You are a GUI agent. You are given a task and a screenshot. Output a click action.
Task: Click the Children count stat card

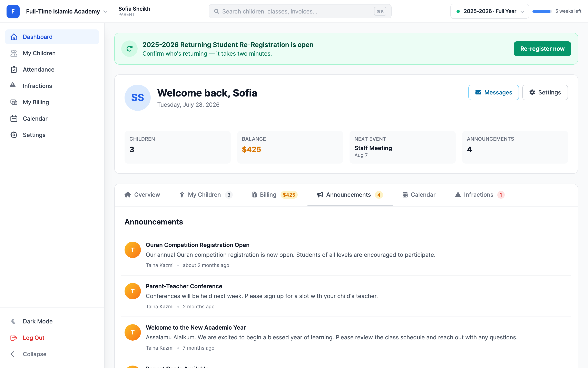(x=177, y=147)
